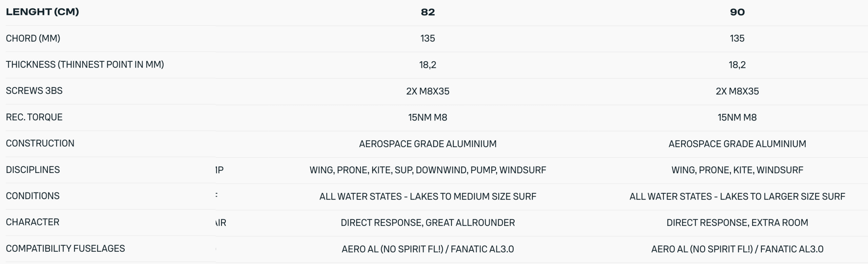The height and width of the screenshot is (264, 868).
Task: Click the DIRECT RESPONSE, EXTRA ROOM cell
Action: tap(737, 223)
